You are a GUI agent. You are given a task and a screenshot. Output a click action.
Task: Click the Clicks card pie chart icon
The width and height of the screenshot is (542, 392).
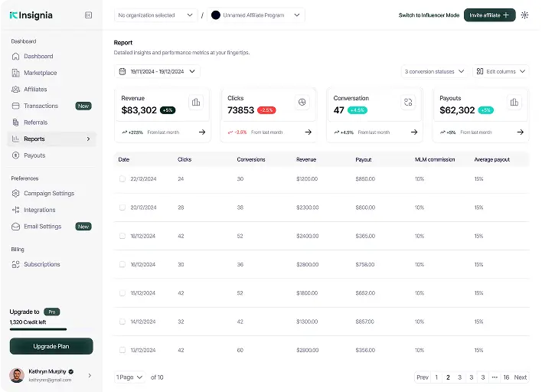point(302,102)
